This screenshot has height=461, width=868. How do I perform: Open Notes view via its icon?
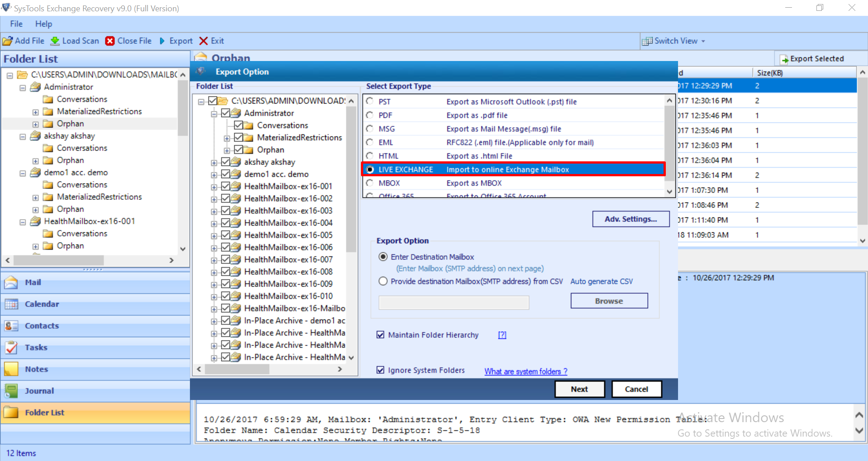coord(11,369)
